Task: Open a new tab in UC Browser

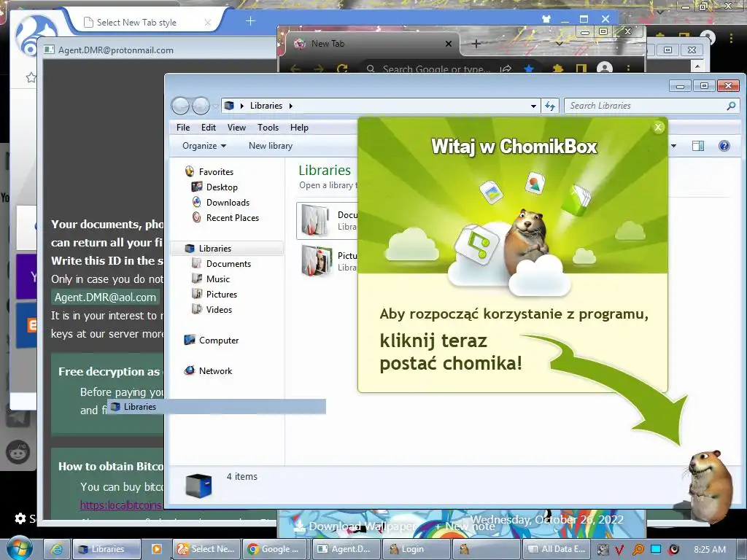Action: 250,21
